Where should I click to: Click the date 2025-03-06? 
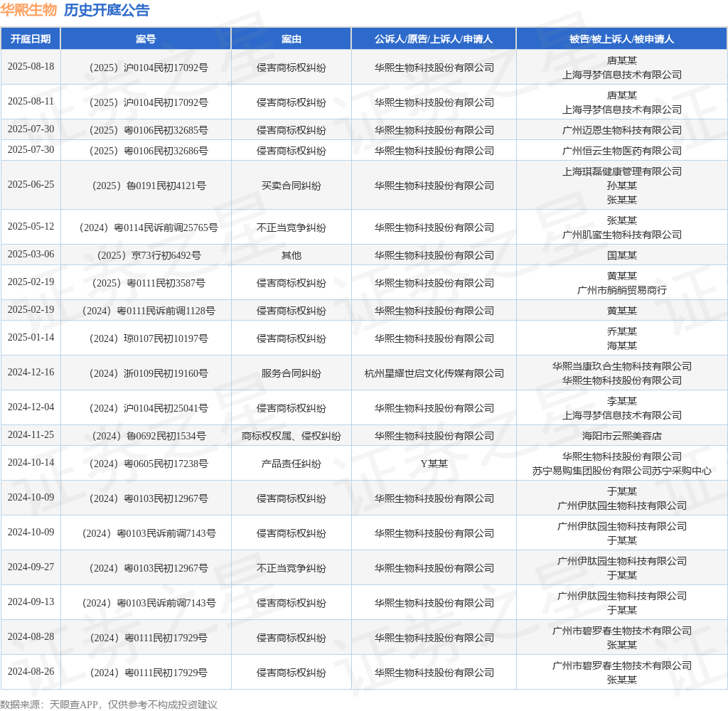point(31,254)
